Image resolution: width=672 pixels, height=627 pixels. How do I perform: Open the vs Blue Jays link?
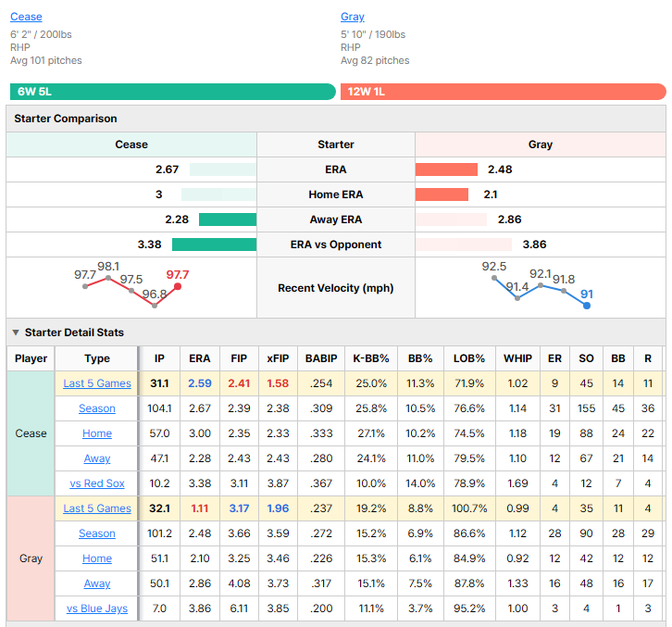(97, 608)
